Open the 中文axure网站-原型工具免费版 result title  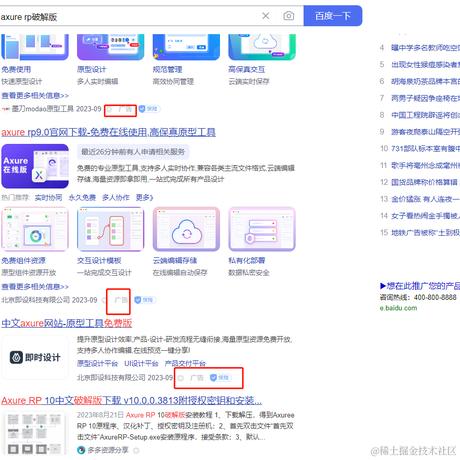67,323
